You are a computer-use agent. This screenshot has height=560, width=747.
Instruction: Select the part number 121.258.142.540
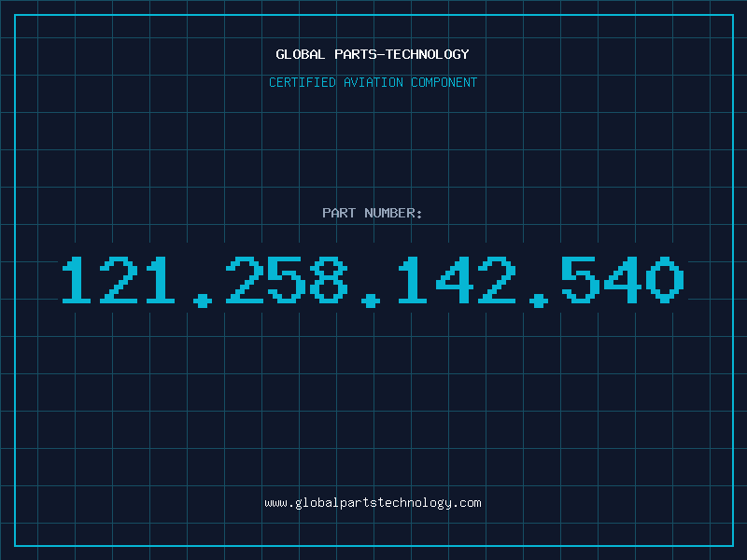click(x=373, y=281)
